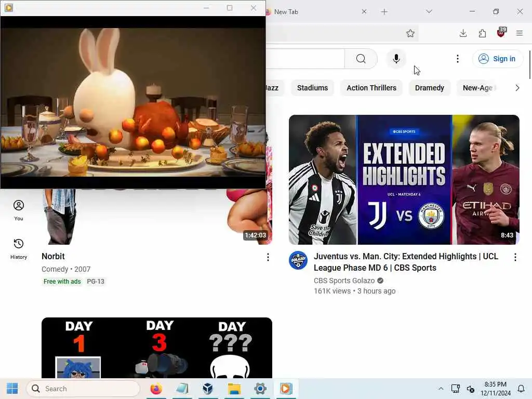This screenshot has height=399, width=532.
Task: Expand the list all tabs dropdown
Action: [429, 11]
